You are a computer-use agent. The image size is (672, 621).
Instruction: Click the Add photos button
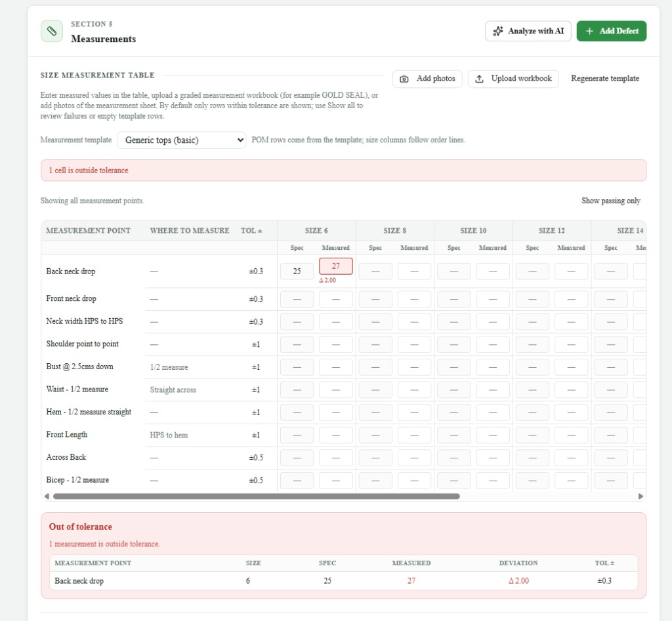tap(427, 79)
